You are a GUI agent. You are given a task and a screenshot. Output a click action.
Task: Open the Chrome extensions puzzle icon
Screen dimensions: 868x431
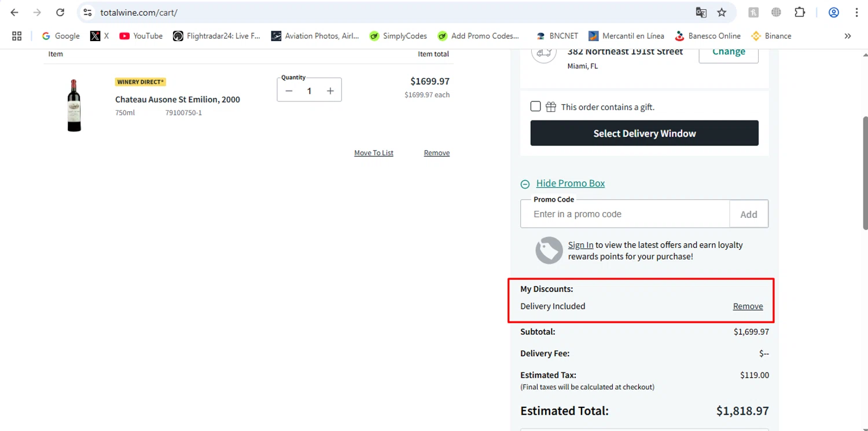[x=800, y=12]
